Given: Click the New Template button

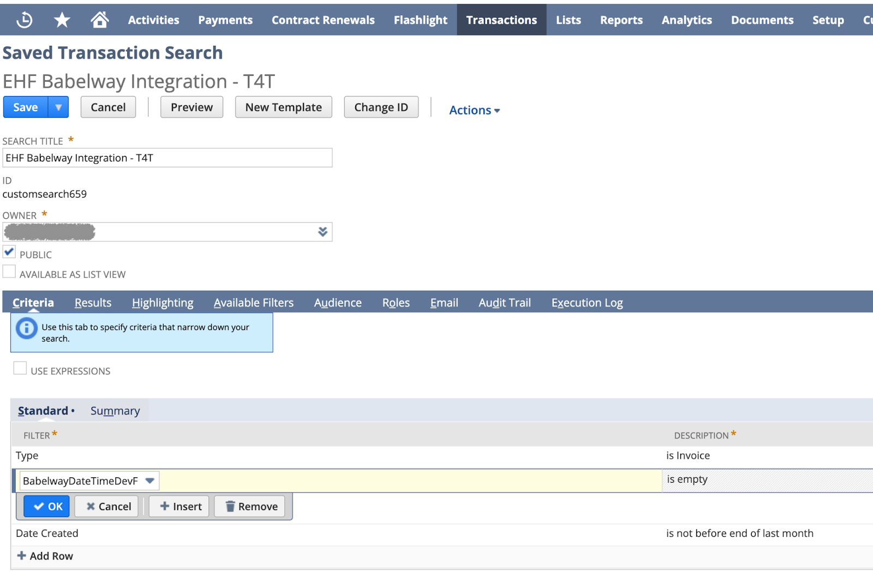Looking at the screenshot, I should (x=284, y=107).
